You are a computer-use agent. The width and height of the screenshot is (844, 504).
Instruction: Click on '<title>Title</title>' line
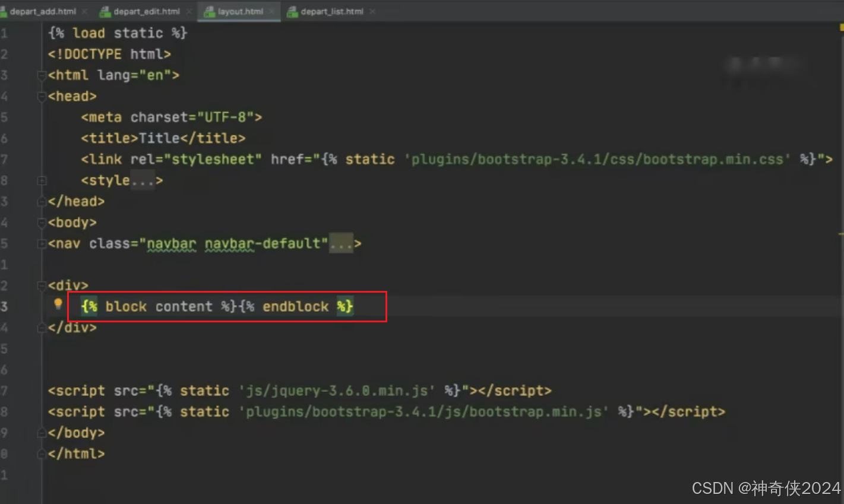tap(163, 138)
